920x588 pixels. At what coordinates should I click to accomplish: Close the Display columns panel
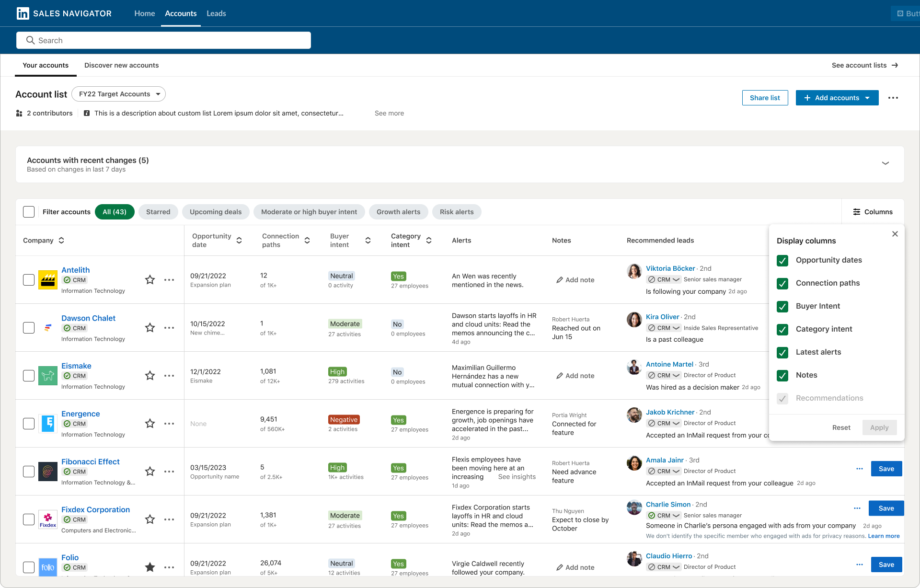pyautogui.click(x=895, y=234)
